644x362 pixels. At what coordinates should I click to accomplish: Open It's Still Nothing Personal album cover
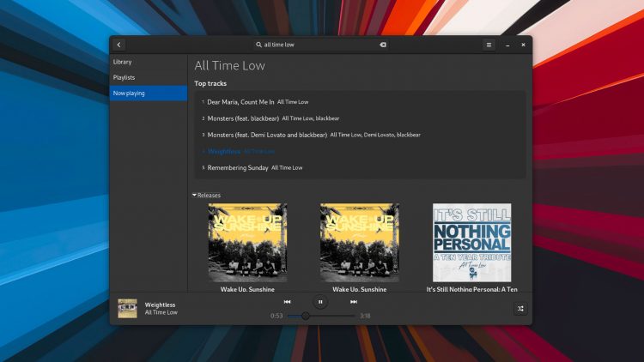coord(472,243)
